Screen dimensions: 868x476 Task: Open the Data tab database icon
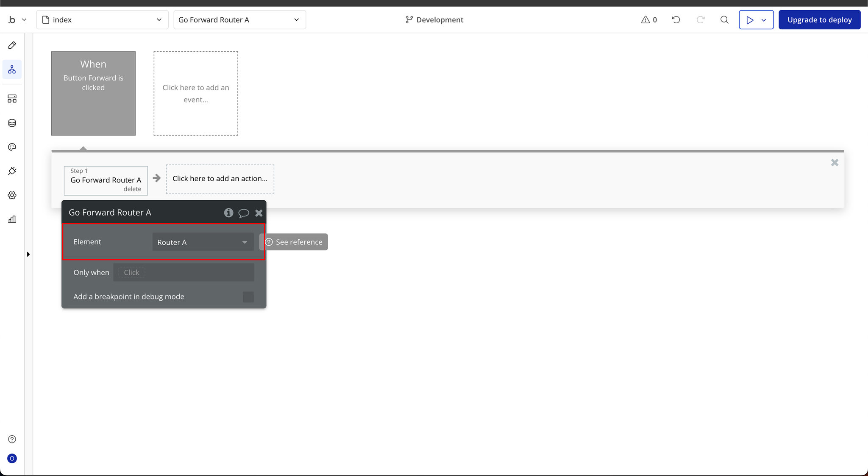pyautogui.click(x=12, y=123)
